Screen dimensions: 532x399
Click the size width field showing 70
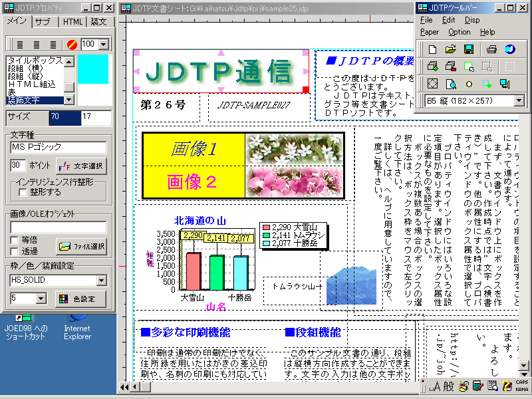[65, 118]
